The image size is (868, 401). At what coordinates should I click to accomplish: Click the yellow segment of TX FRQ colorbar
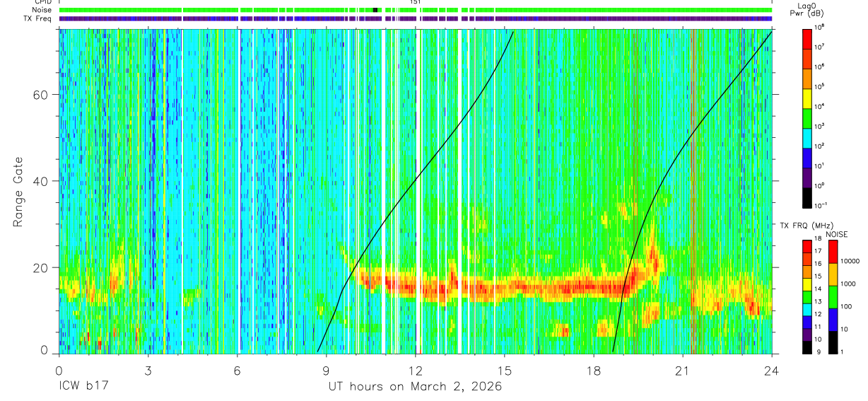pyautogui.click(x=807, y=284)
